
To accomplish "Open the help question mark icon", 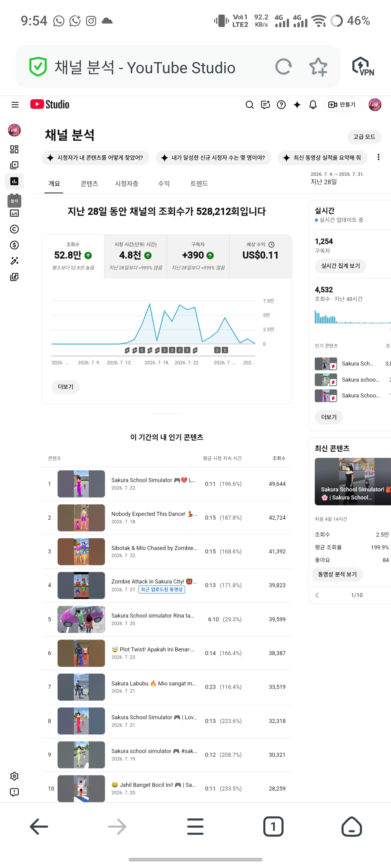I will click(281, 105).
